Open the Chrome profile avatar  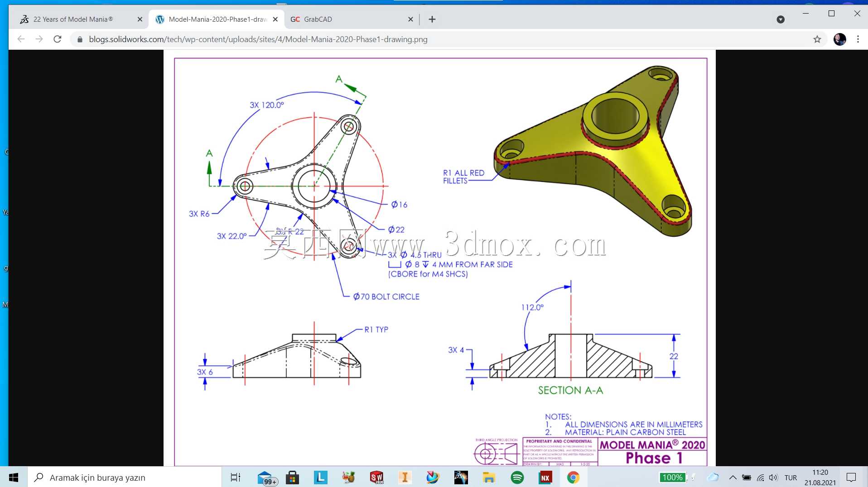[x=839, y=39]
